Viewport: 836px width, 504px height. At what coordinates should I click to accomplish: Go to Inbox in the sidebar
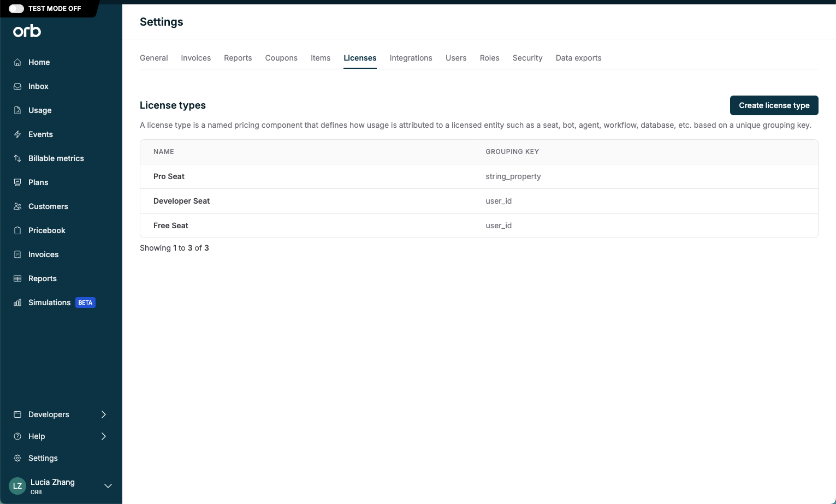point(38,86)
